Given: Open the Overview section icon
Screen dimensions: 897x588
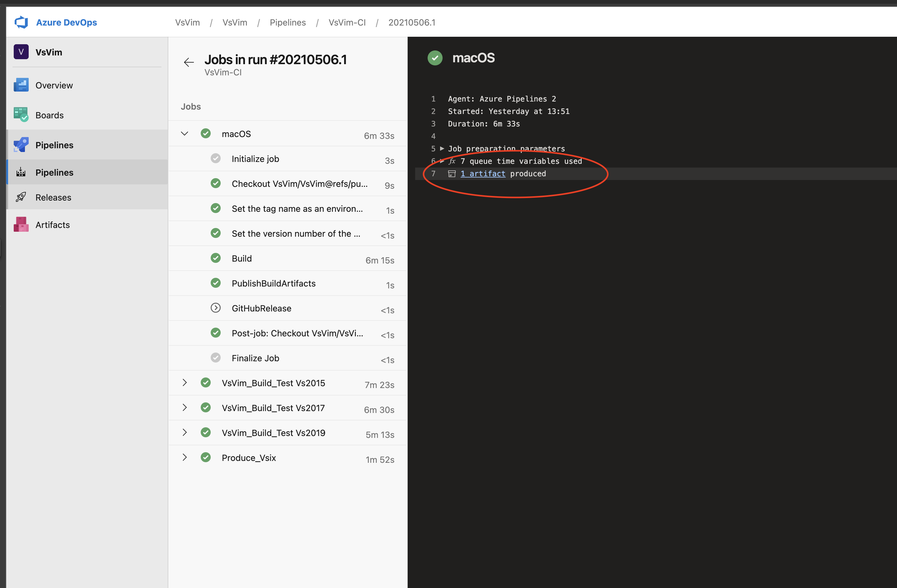Looking at the screenshot, I should click(21, 85).
